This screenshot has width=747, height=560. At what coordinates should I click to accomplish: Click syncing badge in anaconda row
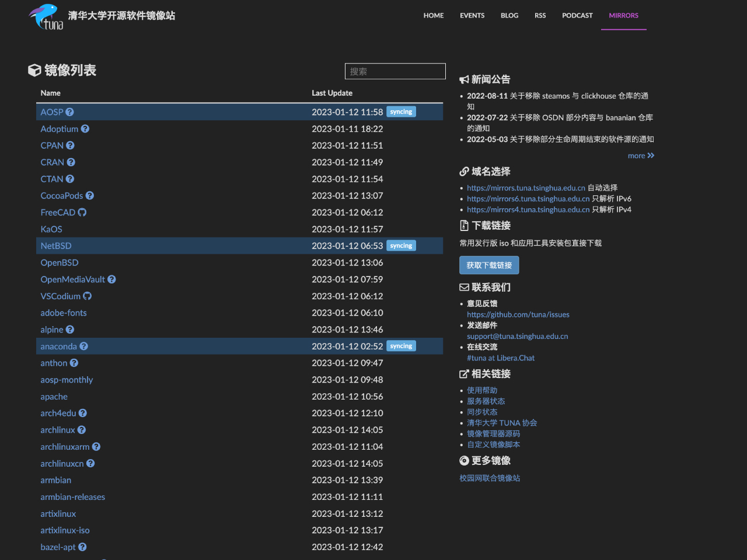click(x=402, y=346)
